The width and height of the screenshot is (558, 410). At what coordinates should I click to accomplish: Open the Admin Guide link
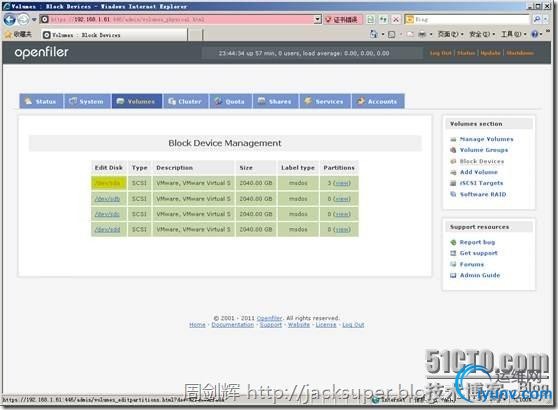(x=480, y=275)
